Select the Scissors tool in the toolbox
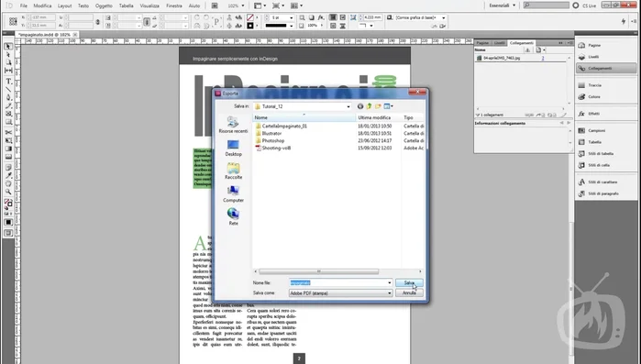Image resolution: width=641 pixels, height=364 pixels. tap(8, 132)
